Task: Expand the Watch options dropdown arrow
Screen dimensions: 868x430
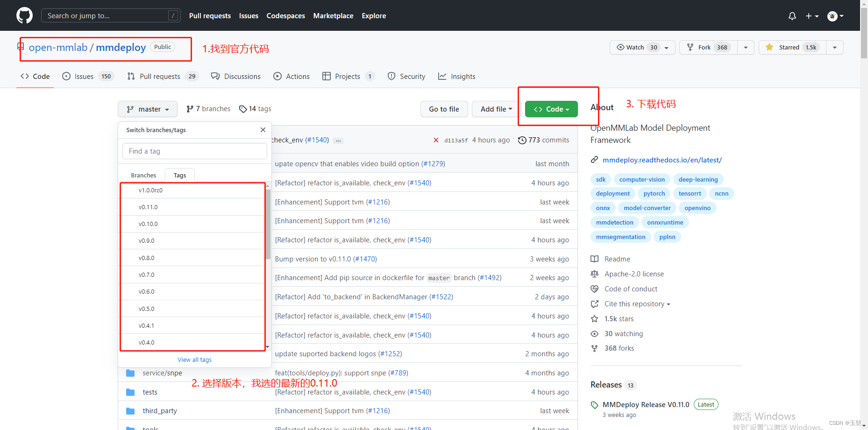Action: 667,48
